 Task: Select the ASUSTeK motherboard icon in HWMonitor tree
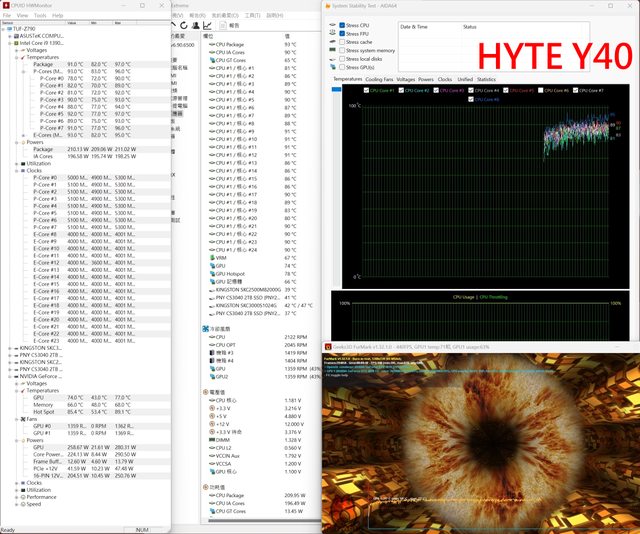coord(14,35)
